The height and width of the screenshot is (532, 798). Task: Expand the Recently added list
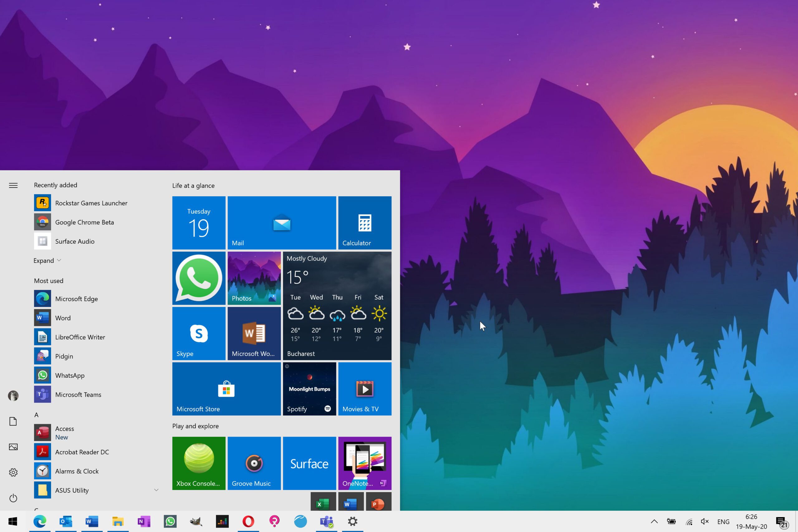pos(47,261)
